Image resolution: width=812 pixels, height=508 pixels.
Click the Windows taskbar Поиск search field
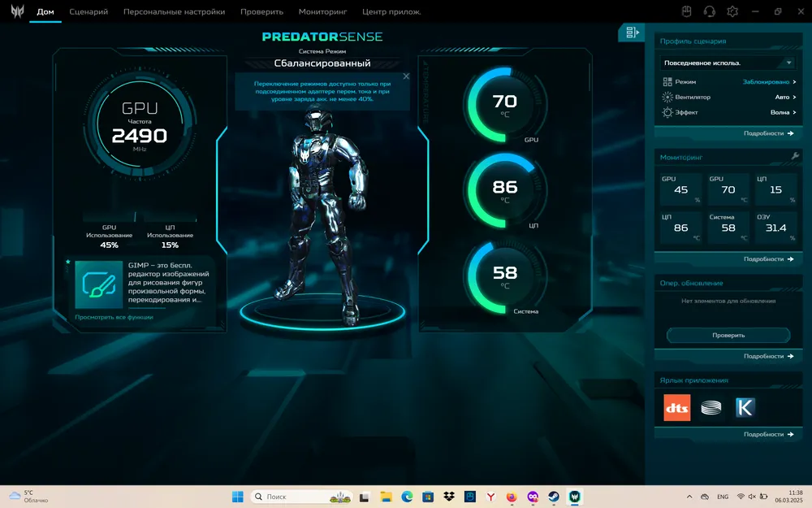tap(288, 496)
